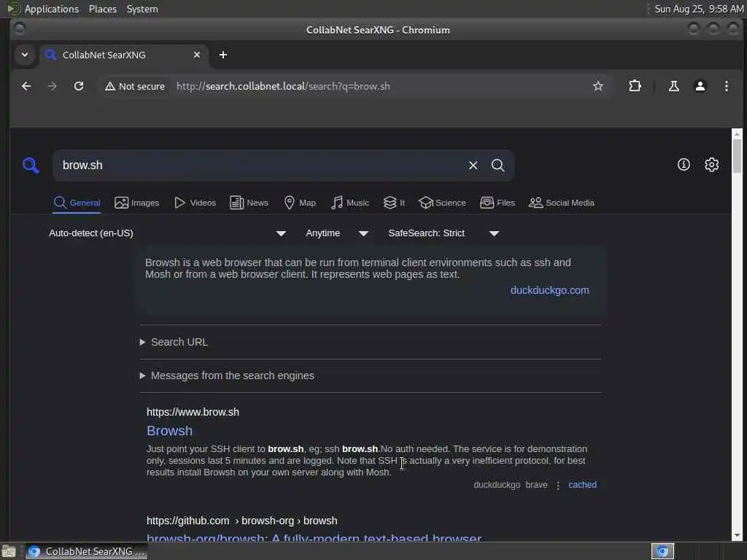Open the Anytime time range dropdown

pyautogui.click(x=337, y=233)
